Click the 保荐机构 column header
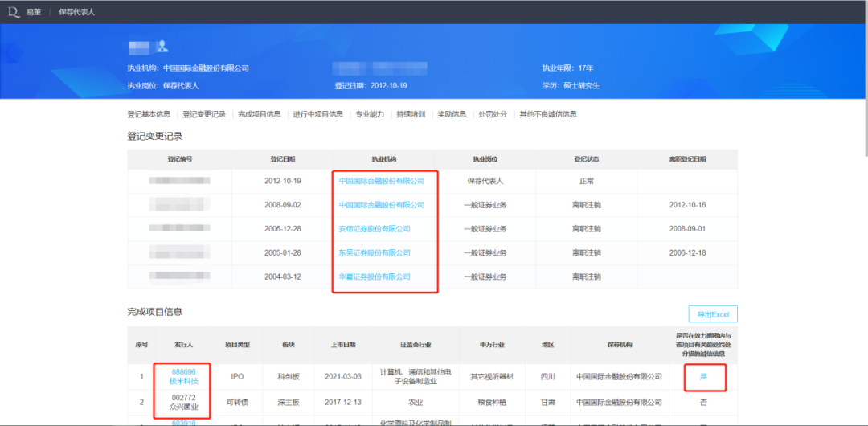Image resolution: width=868 pixels, height=426 pixels. coord(620,345)
